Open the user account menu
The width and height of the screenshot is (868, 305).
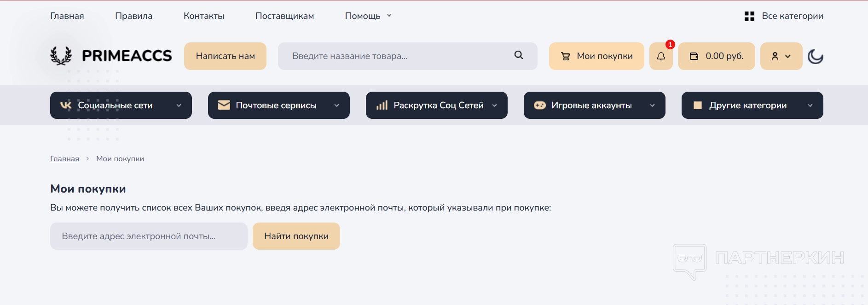(x=781, y=56)
